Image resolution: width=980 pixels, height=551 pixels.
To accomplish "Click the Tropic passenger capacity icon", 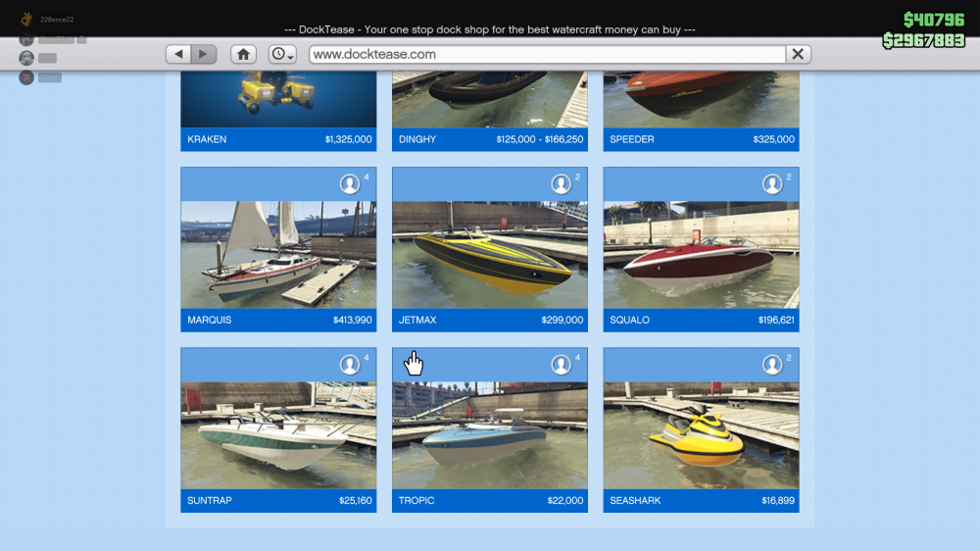I will 562,365.
